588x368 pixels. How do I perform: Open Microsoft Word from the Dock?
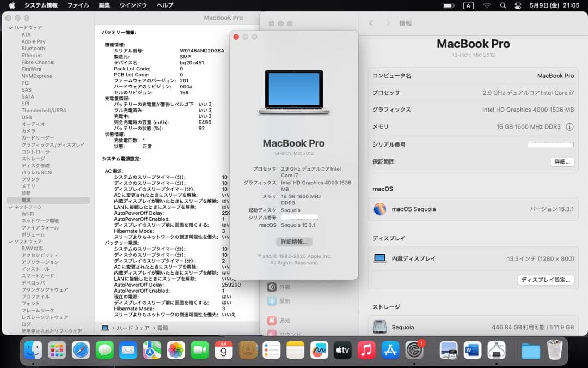click(471, 352)
